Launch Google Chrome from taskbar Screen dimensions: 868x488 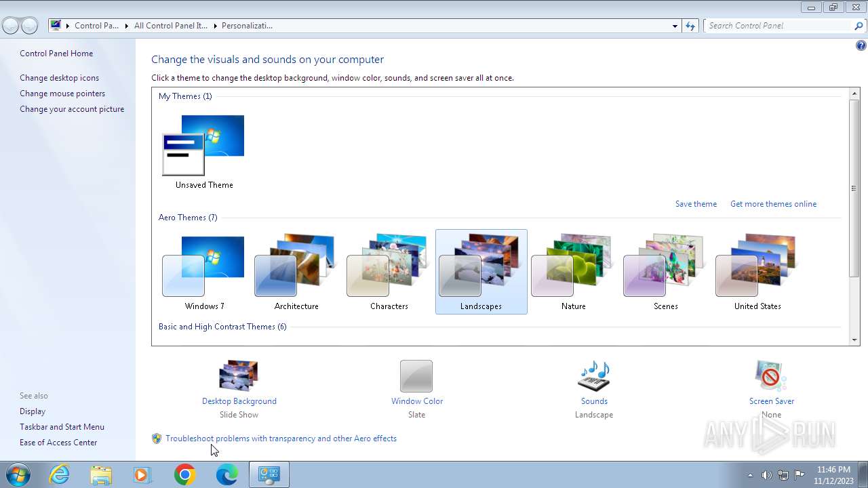184,475
